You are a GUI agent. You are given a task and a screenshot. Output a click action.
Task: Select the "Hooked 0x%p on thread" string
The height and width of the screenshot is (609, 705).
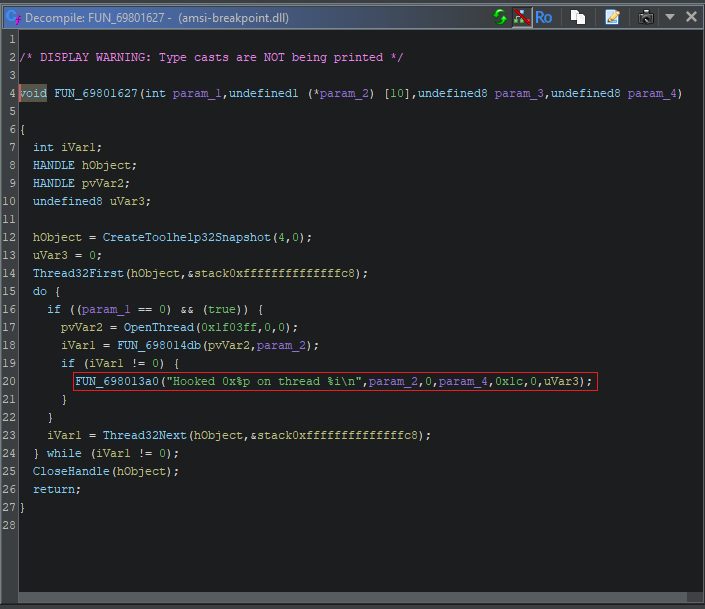click(264, 381)
